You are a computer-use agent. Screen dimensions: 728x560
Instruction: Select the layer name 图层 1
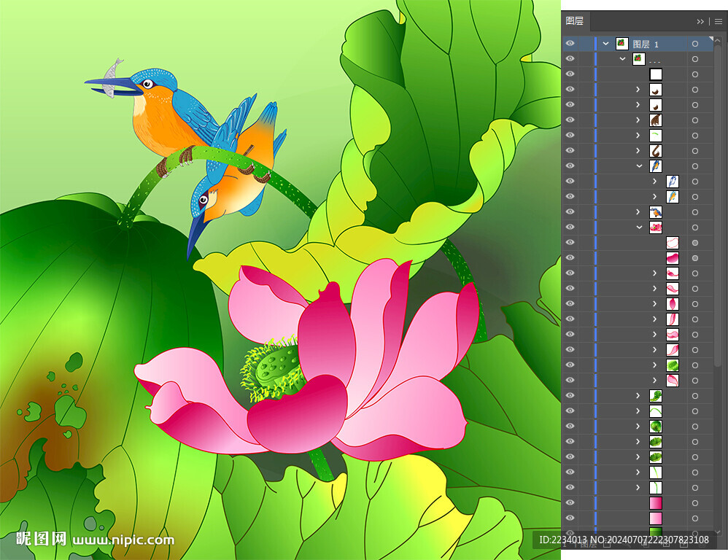click(646, 44)
